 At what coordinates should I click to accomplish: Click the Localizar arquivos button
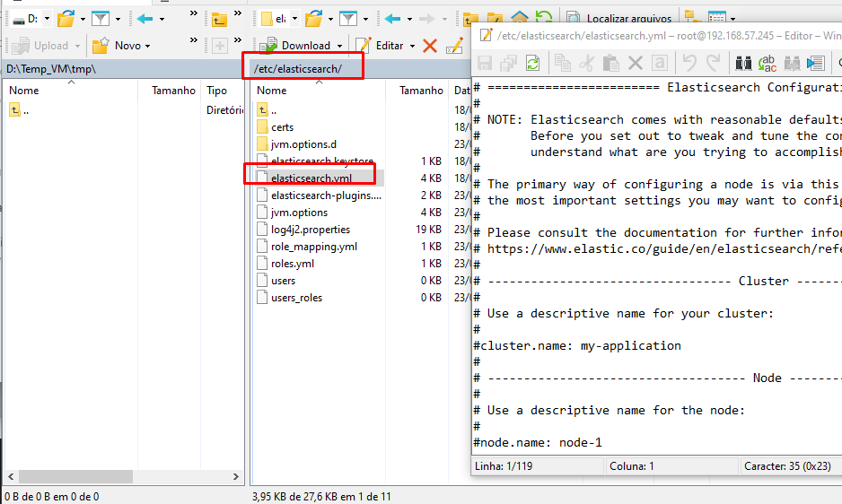(619, 19)
